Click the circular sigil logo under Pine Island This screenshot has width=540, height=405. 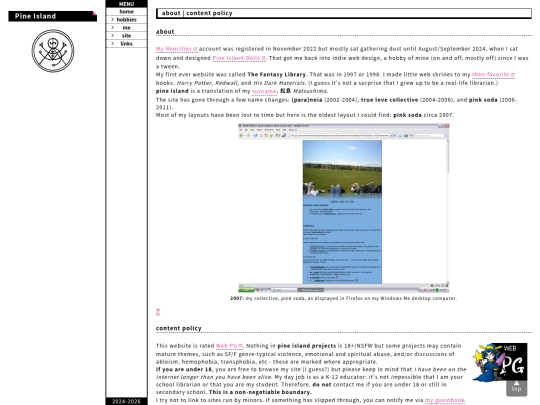[53, 51]
